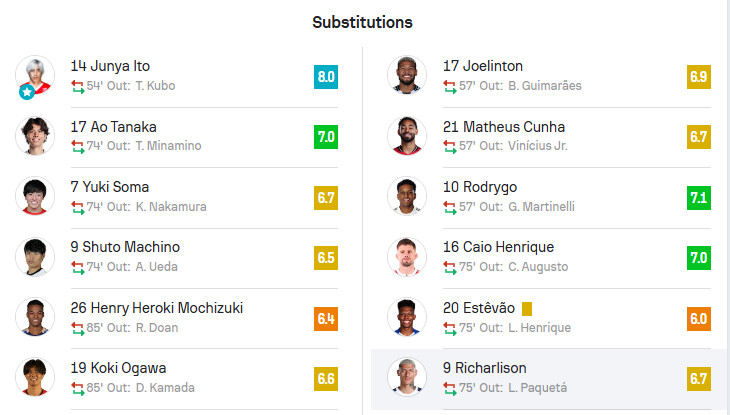Click substitution arrows icon under Richarlison

tap(450, 387)
